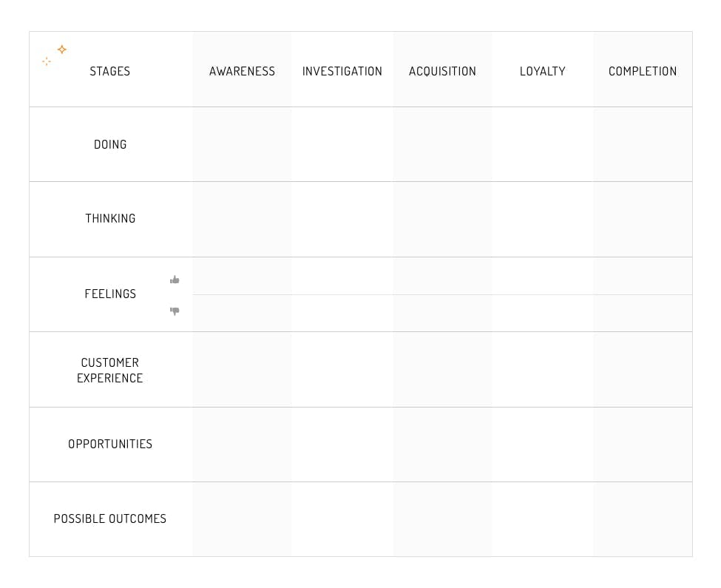Click the FEELINGS row label
721x588 pixels.
coord(110,294)
